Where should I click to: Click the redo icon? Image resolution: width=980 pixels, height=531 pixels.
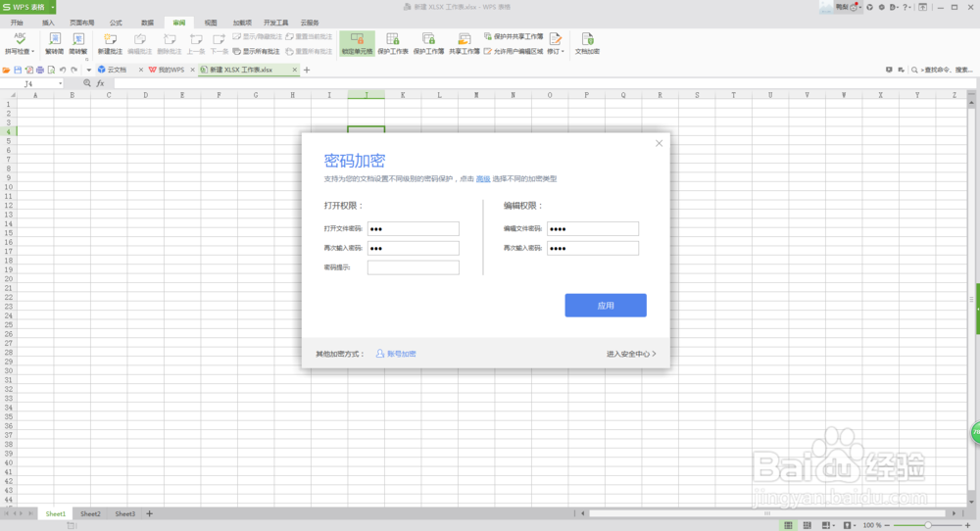pyautogui.click(x=73, y=70)
